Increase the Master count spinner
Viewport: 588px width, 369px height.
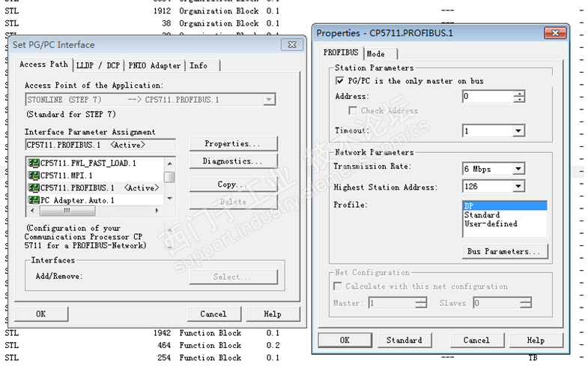coord(421,300)
